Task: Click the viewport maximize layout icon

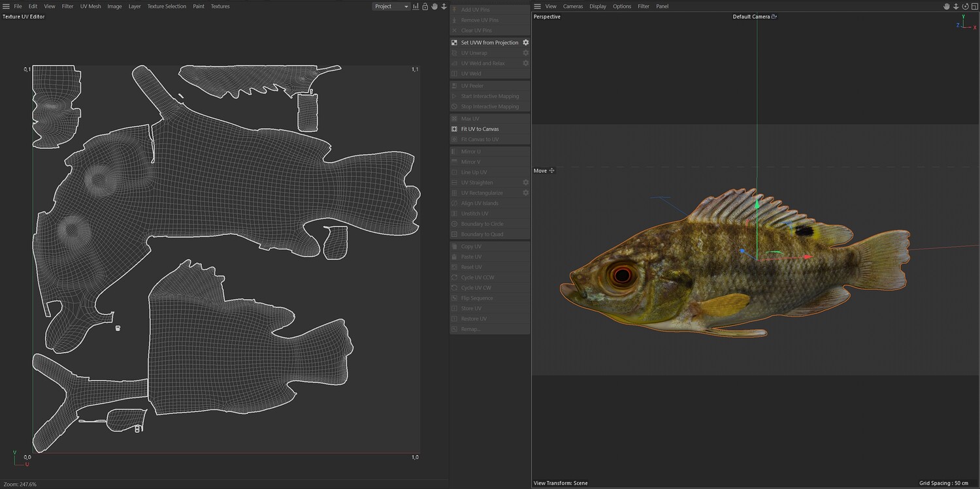Action: 973,7
